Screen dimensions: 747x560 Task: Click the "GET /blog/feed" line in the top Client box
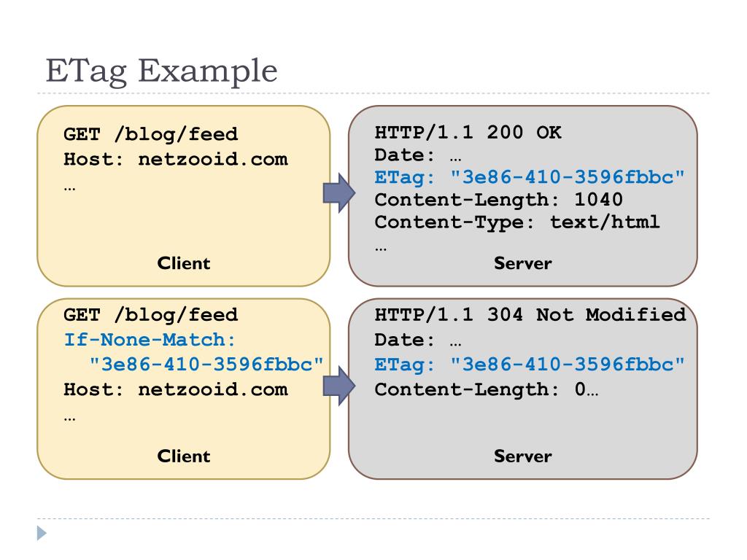coord(151,135)
